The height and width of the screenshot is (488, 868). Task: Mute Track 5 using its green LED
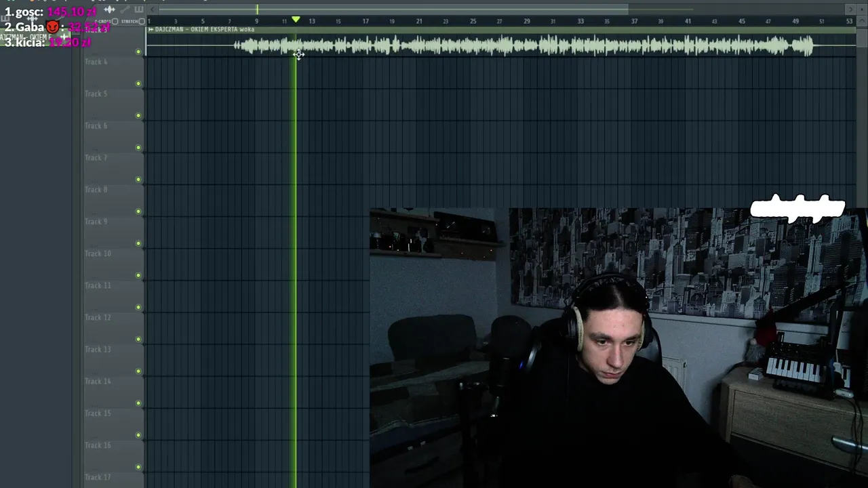(138, 115)
